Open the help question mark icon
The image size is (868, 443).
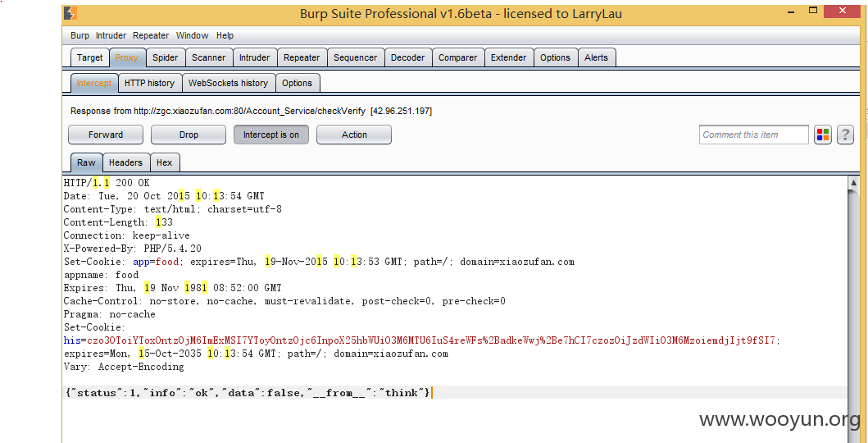click(x=845, y=135)
